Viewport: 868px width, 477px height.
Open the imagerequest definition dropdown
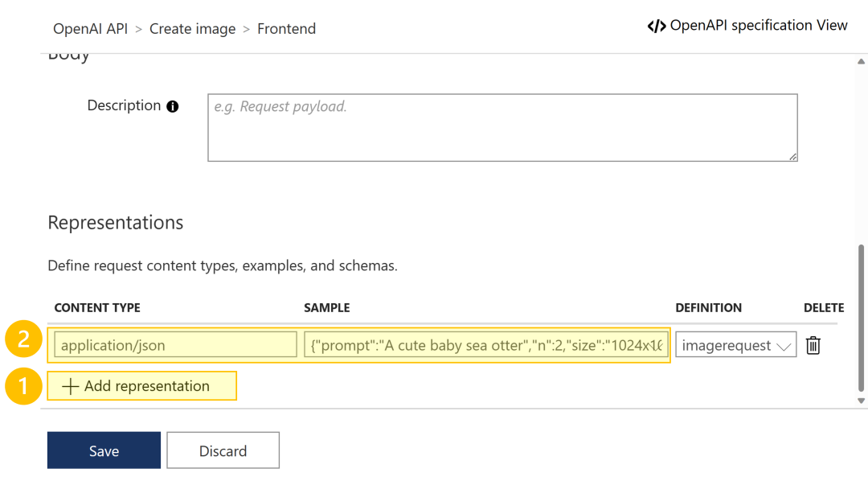click(x=735, y=346)
